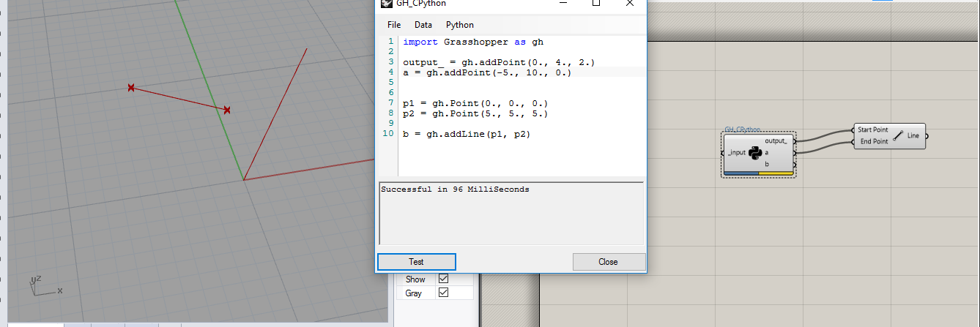Viewport: 980px width, 327px height.
Task: Open the File menu
Action: point(394,25)
